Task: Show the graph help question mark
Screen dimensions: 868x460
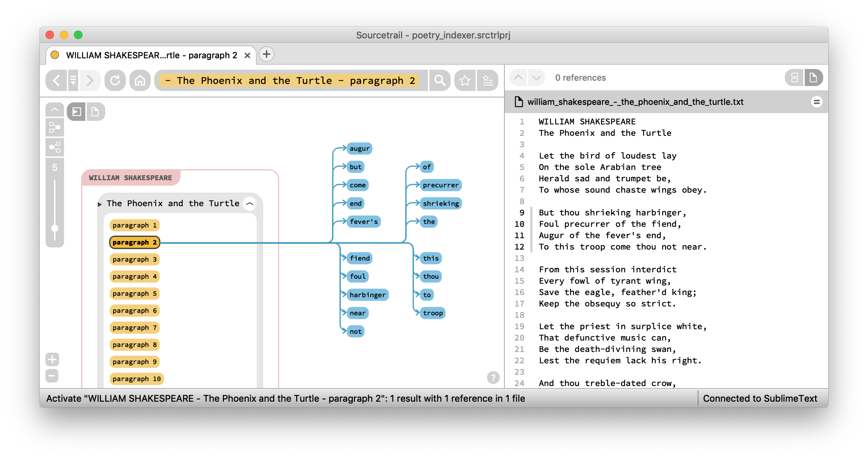Action: tap(493, 377)
